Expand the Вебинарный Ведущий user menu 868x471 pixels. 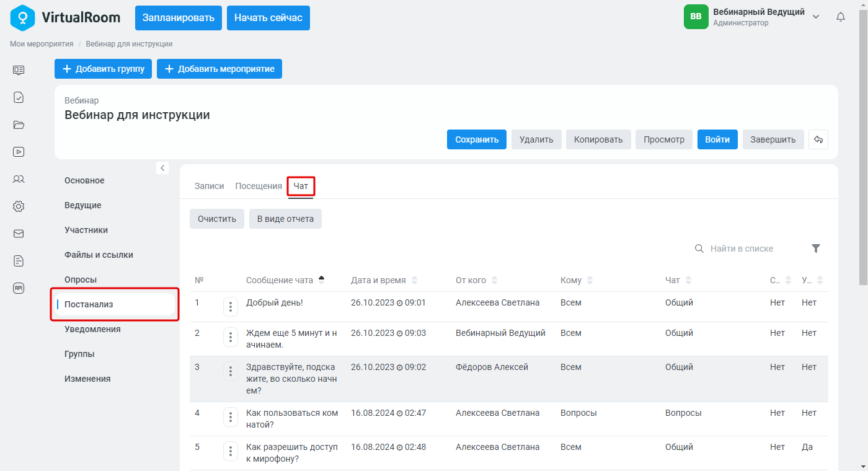coord(816,17)
